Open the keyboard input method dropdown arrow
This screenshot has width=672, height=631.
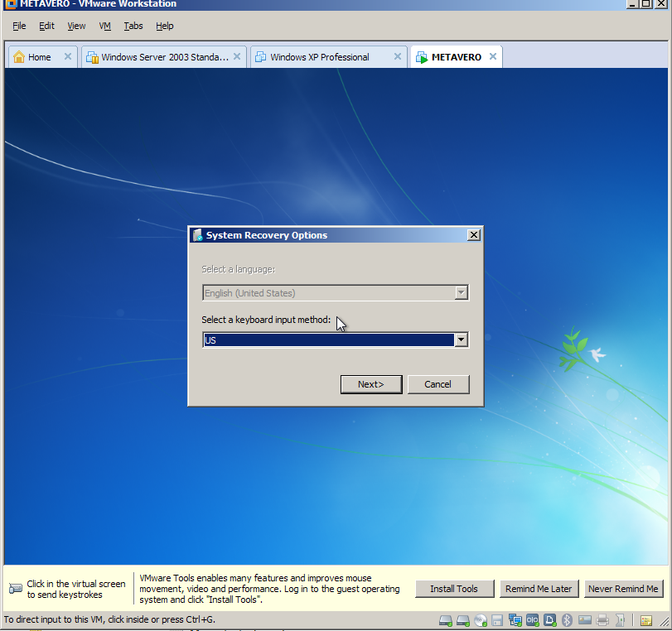pyautogui.click(x=462, y=340)
